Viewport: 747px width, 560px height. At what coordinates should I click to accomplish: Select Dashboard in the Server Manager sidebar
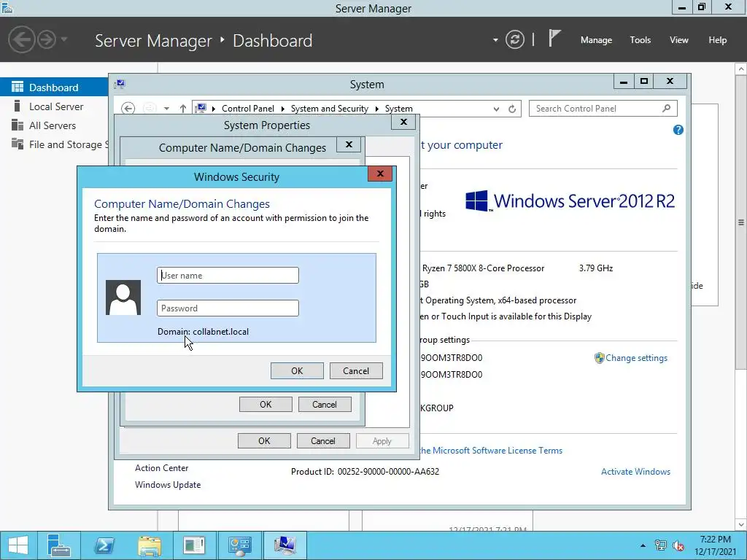[x=54, y=87]
